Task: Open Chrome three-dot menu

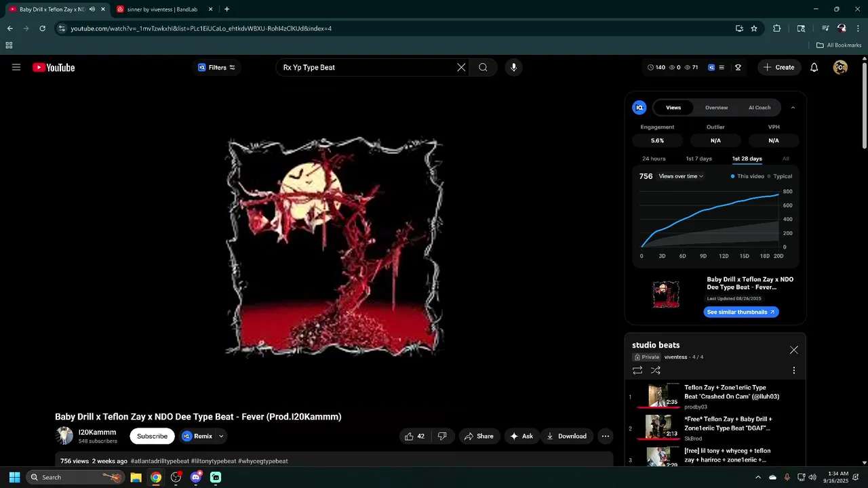Action: 858,28
